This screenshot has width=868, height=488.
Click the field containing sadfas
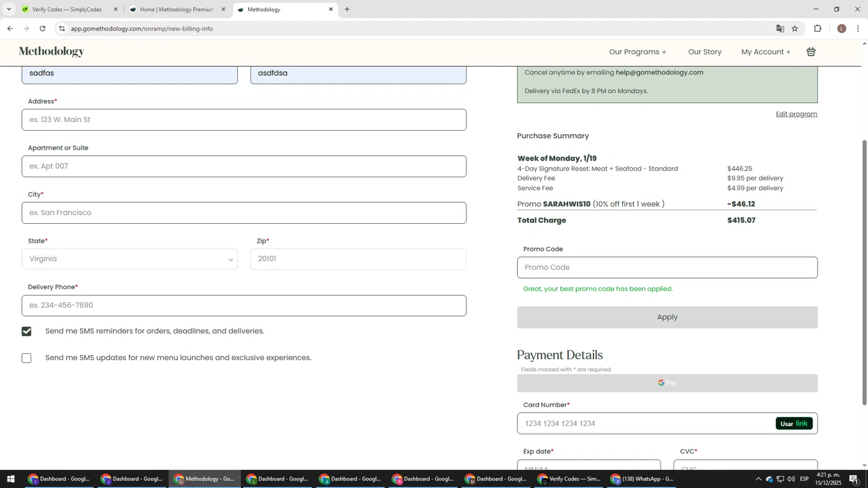click(130, 74)
